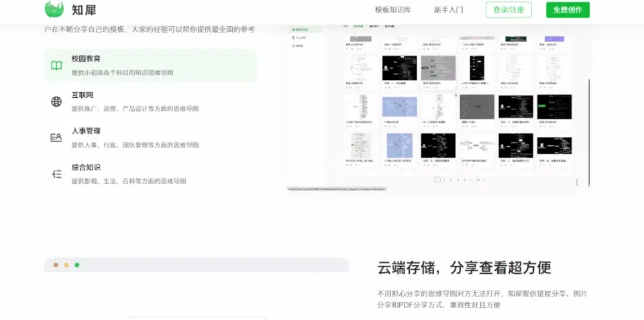Click the ID card icon beside 人事管理
The width and height of the screenshot is (644, 320).
point(56,138)
